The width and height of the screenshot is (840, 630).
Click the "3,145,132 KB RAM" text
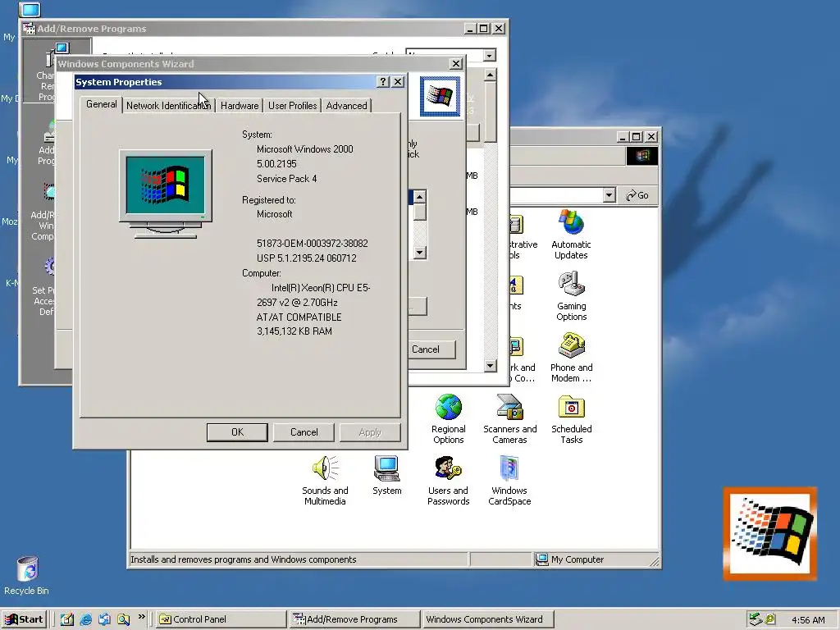point(294,331)
